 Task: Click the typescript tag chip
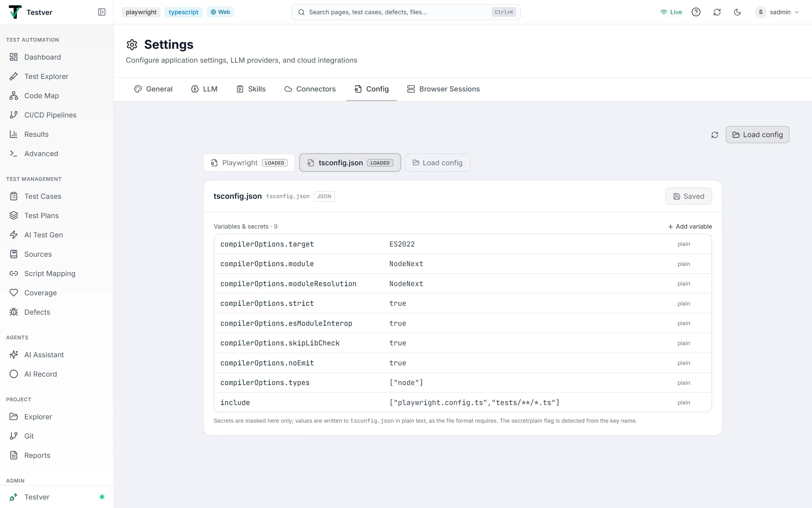183,12
